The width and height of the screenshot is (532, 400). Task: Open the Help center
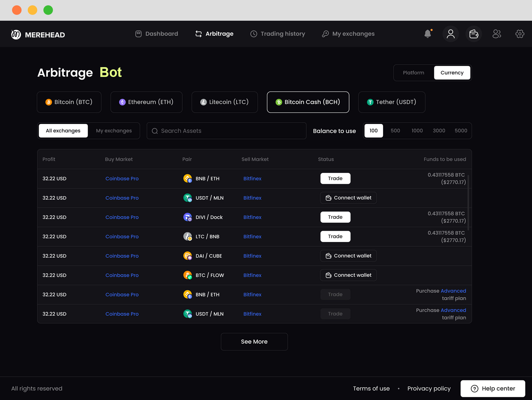(493, 388)
